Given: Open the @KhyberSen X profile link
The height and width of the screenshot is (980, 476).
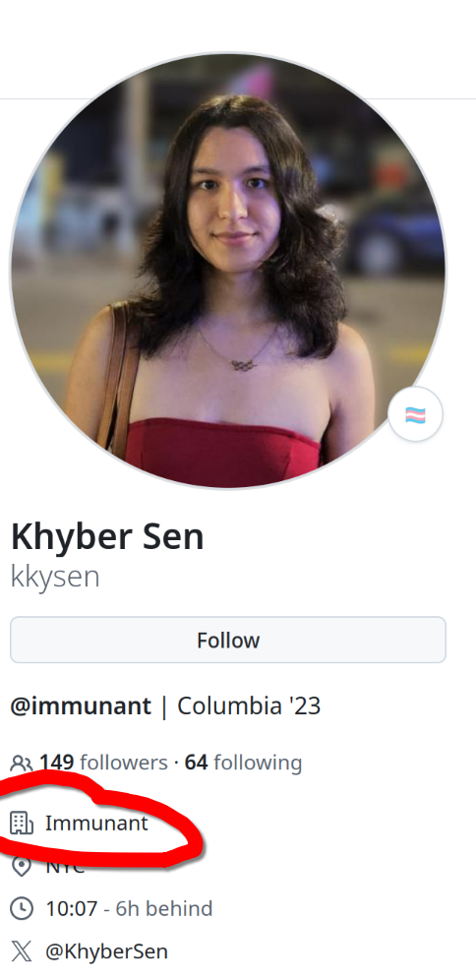Looking at the screenshot, I should [x=106, y=951].
